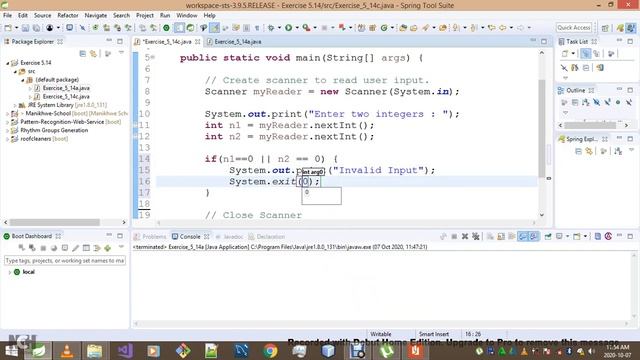Click the editor vertical scrollbar thumb
This screenshot has width=640, height=360.
542,129
